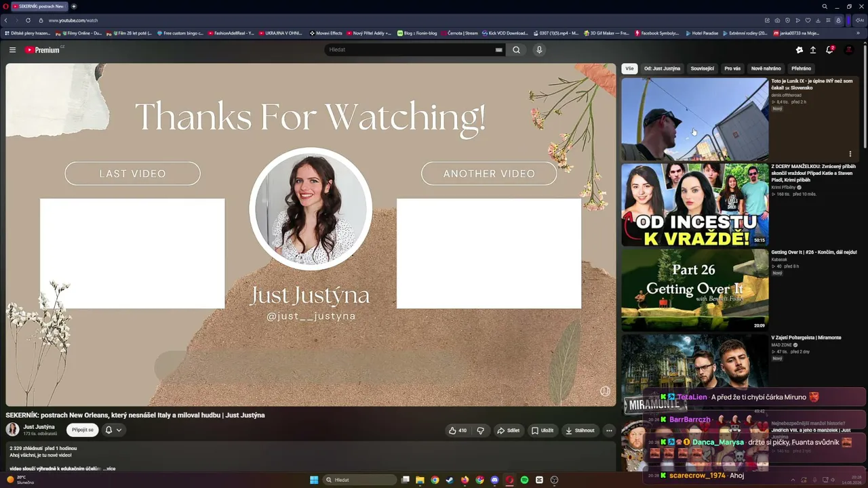Select the Přehráno chip

click(801, 68)
